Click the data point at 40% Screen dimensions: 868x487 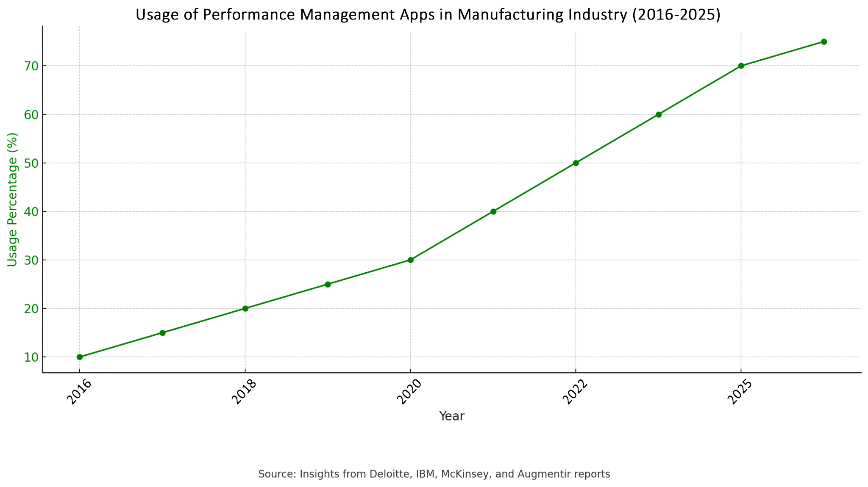[493, 211]
